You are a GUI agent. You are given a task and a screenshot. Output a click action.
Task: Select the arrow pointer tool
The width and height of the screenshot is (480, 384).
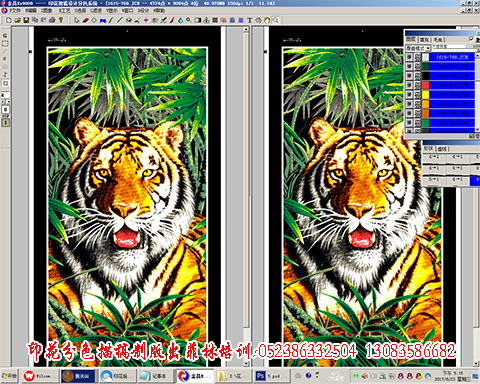(x=77, y=20)
